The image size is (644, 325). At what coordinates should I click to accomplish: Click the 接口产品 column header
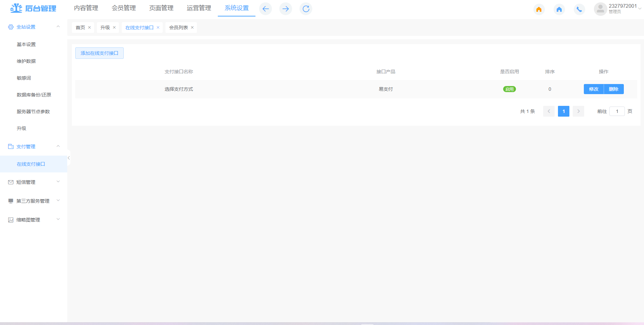(386, 72)
